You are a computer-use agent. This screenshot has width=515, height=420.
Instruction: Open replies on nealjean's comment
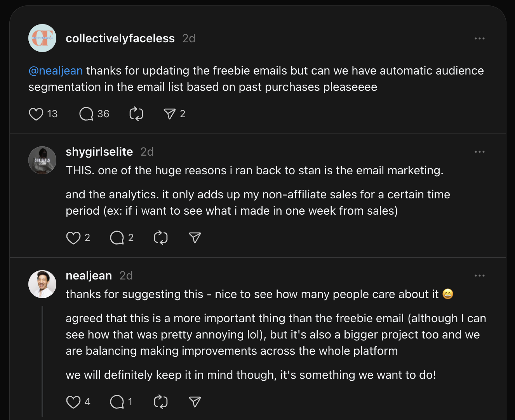pyautogui.click(x=117, y=402)
